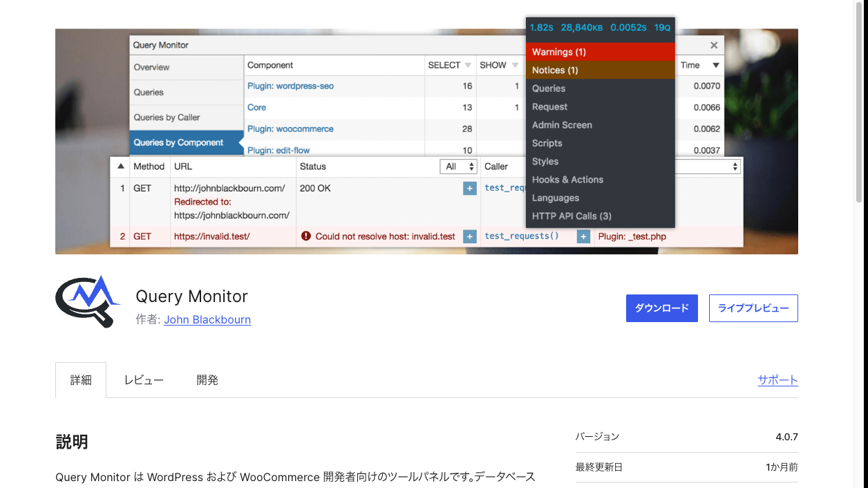Click the ダウンロード button

click(662, 308)
